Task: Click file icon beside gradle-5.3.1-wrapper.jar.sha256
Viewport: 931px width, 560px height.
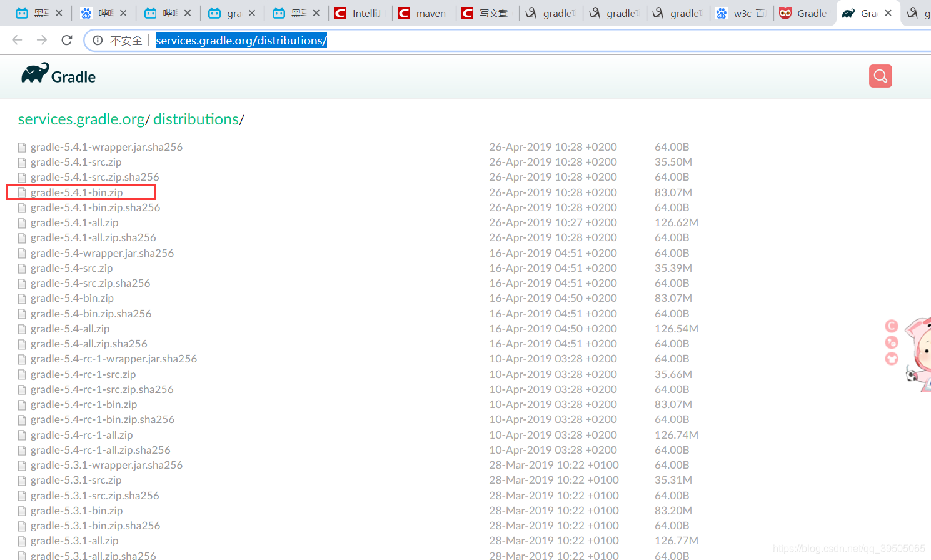Action: [22, 466]
